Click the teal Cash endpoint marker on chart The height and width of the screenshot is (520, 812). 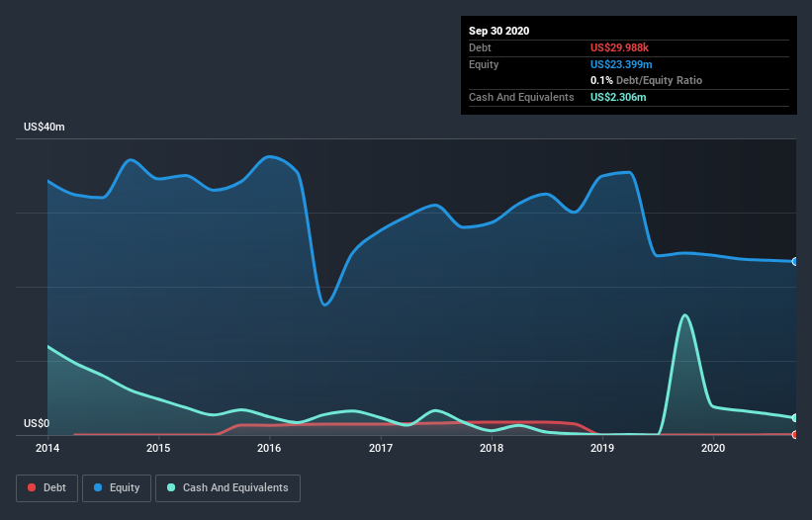coord(794,418)
